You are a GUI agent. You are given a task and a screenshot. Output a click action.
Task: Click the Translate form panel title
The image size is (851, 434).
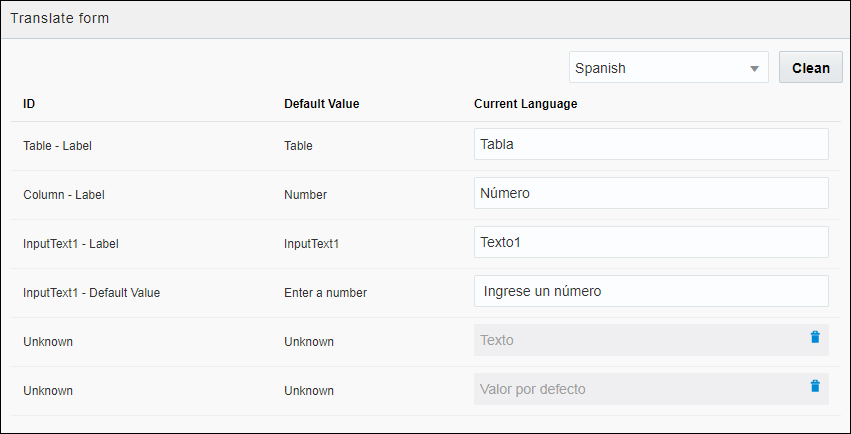pyautogui.click(x=60, y=18)
